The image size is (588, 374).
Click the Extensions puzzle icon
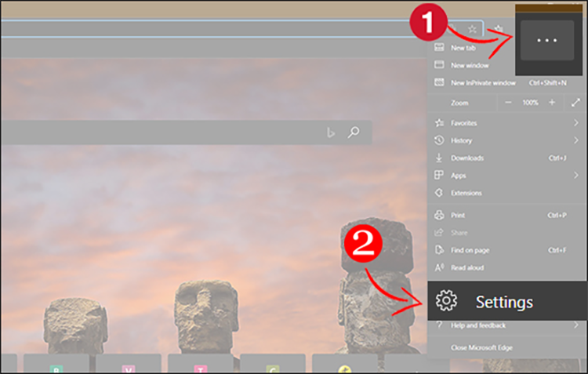(439, 193)
